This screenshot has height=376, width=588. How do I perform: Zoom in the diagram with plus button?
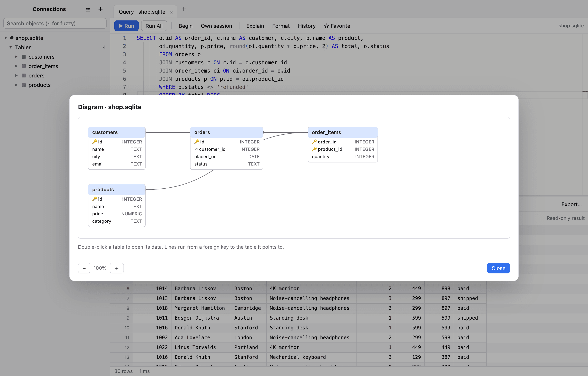117,268
